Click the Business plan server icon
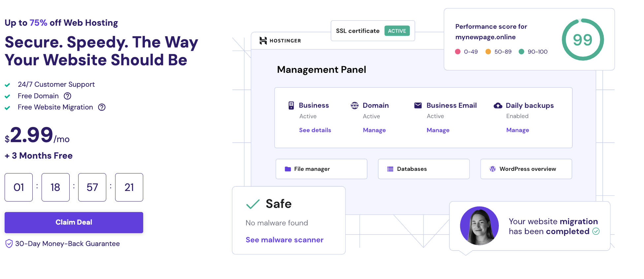The height and width of the screenshot is (279, 644). [291, 106]
